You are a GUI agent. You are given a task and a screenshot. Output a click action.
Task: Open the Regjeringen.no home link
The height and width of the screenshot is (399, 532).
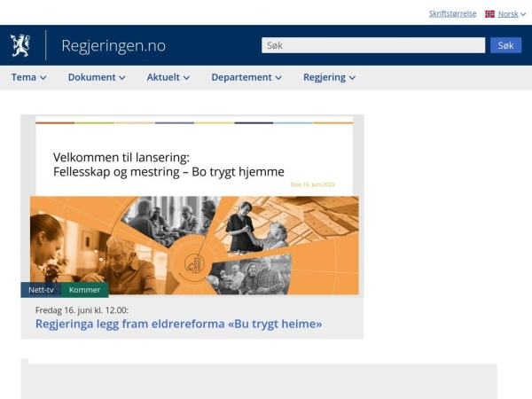pos(113,45)
